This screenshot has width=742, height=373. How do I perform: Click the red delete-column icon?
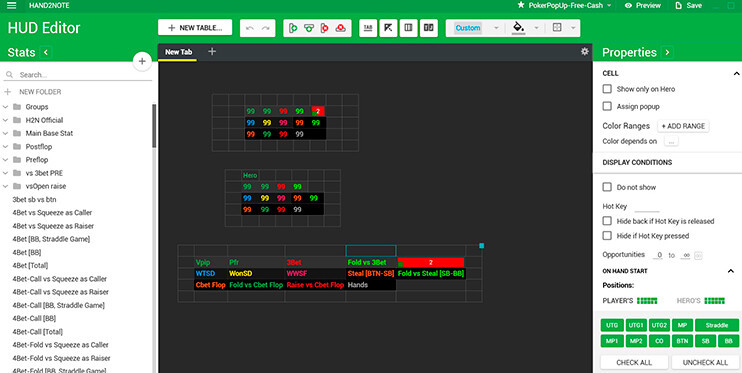[x=325, y=28]
